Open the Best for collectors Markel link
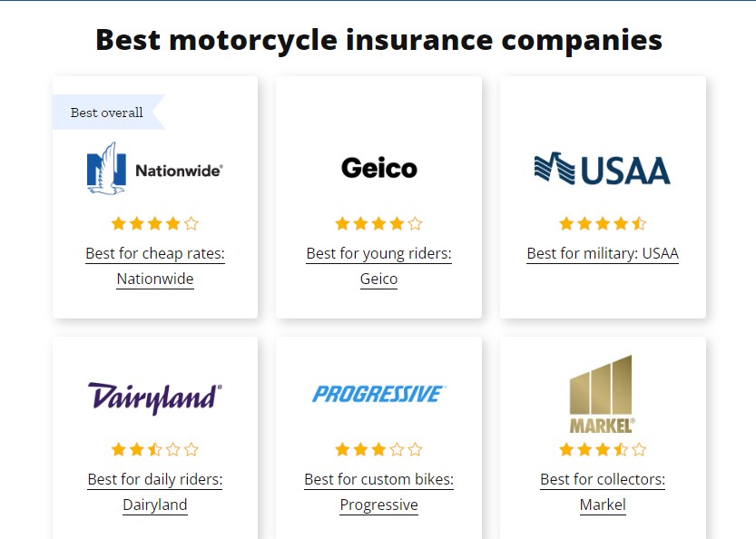 pos(603,492)
